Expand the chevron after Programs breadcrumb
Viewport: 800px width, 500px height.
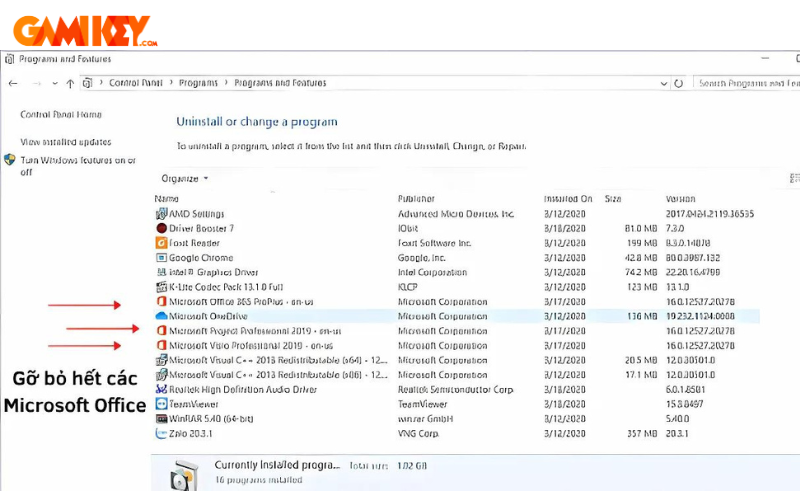click(226, 83)
